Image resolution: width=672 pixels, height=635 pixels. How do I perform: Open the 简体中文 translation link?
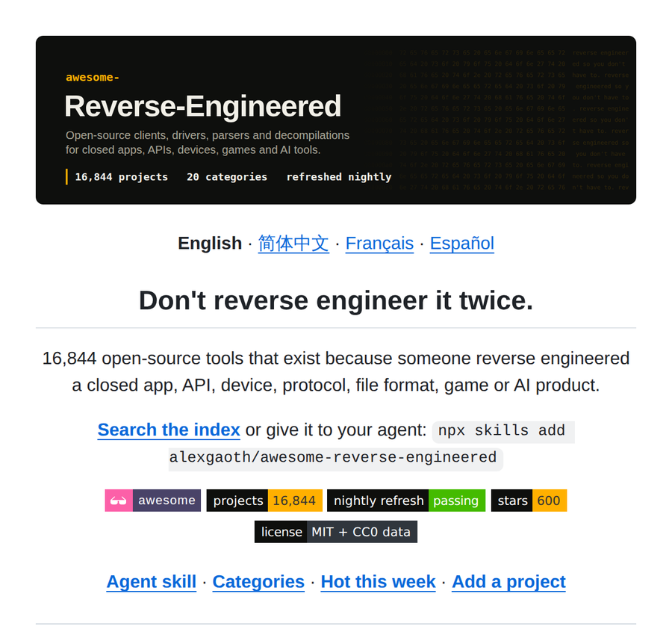[x=293, y=244]
